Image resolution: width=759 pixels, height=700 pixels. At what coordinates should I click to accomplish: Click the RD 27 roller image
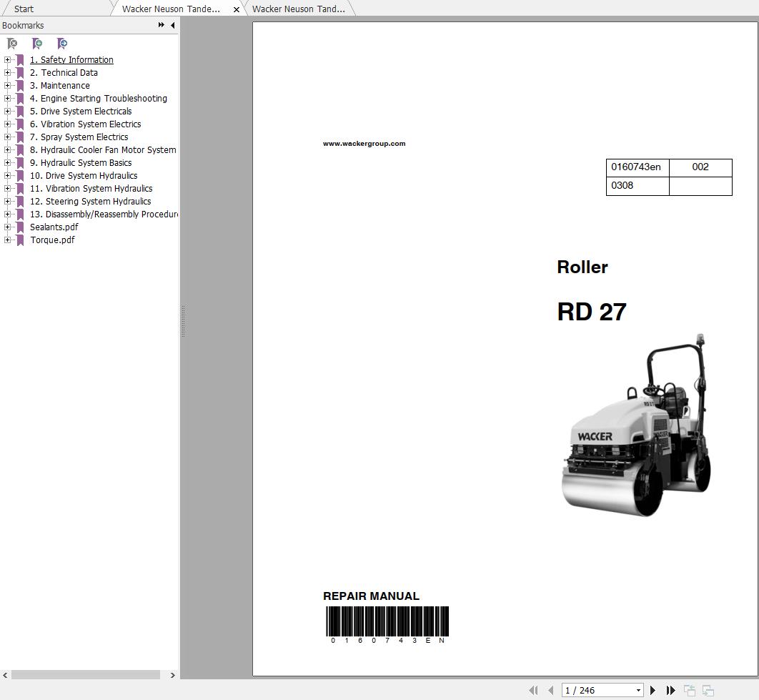pyautogui.click(x=635, y=425)
